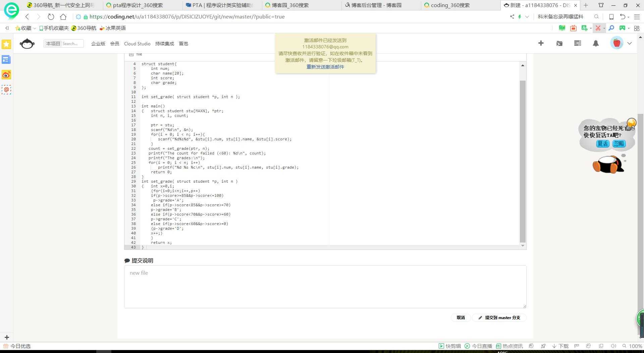
Task: Open the green gamepad games icon
Action: (622, 28)
